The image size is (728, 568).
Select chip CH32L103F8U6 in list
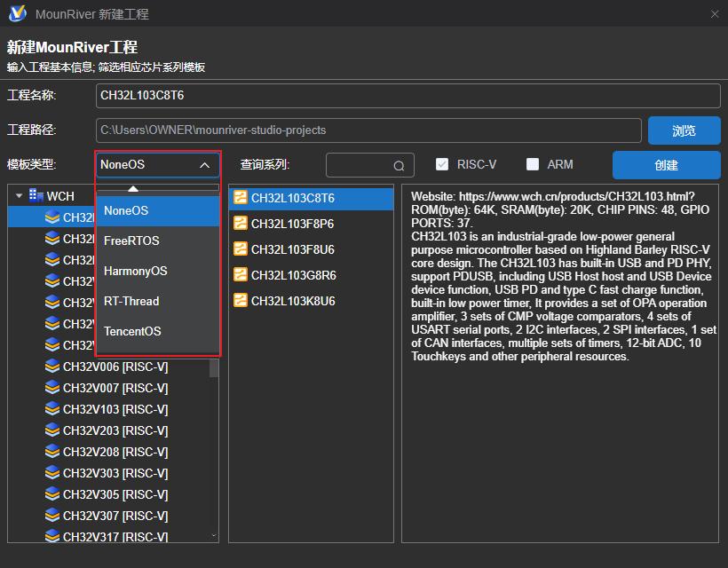point(311,249)
